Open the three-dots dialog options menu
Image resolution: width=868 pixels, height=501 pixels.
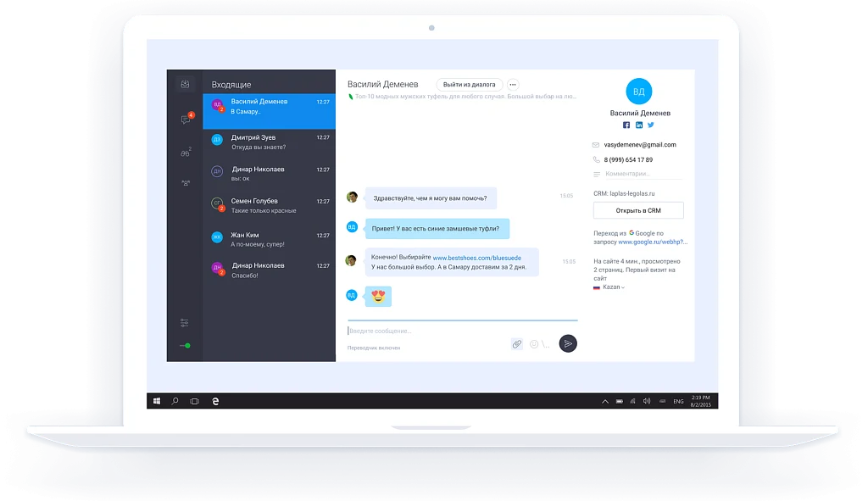point(513,85)
